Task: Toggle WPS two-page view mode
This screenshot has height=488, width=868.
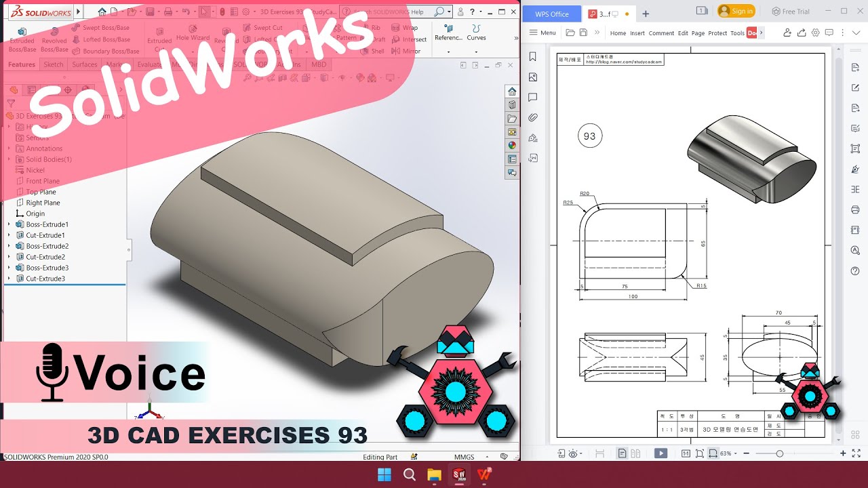Action: pos(635,453)
